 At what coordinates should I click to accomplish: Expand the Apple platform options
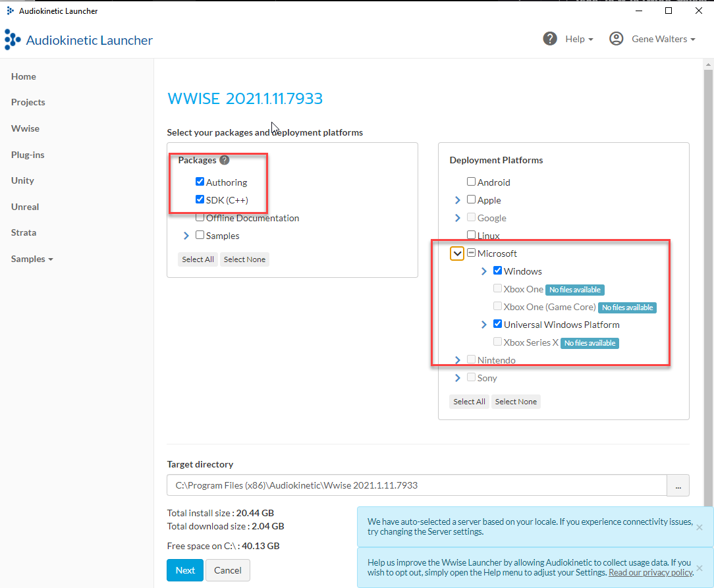click(458, 200)
